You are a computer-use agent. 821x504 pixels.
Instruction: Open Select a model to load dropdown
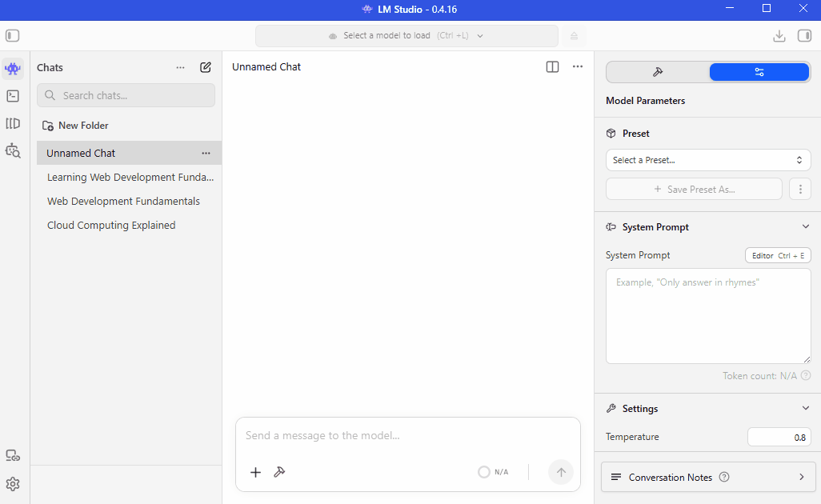[406, 35]
